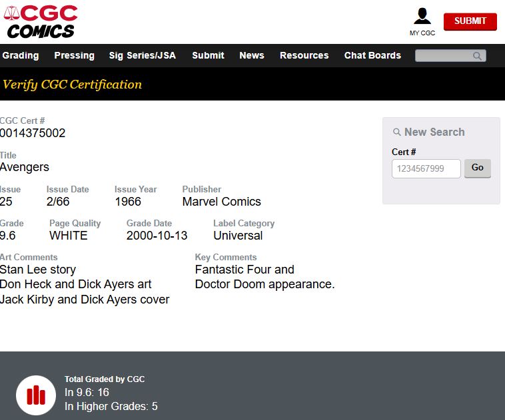Click the CGC Comics logo

[x=41, y=22]
